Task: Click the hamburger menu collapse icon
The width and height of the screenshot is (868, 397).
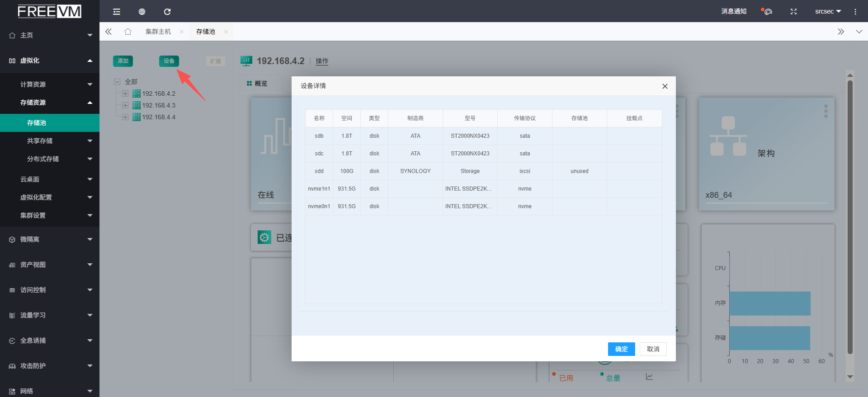Action: 117,12
